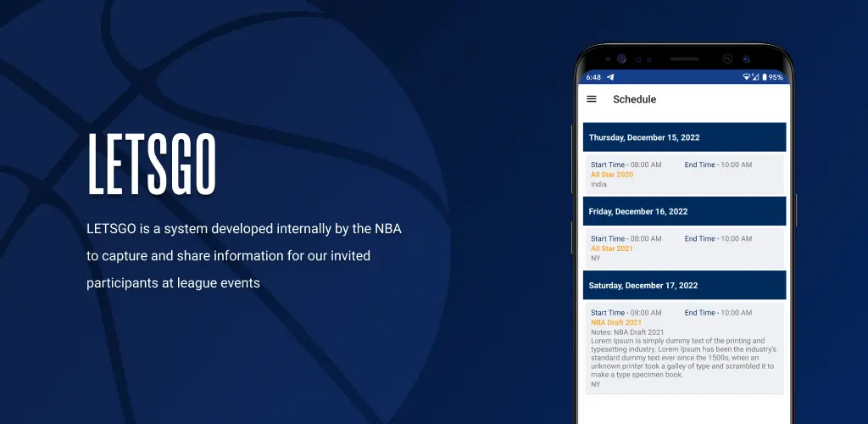Tap the Wi-Fi signal status icon
868x424 pixels.
pos(746,77)
